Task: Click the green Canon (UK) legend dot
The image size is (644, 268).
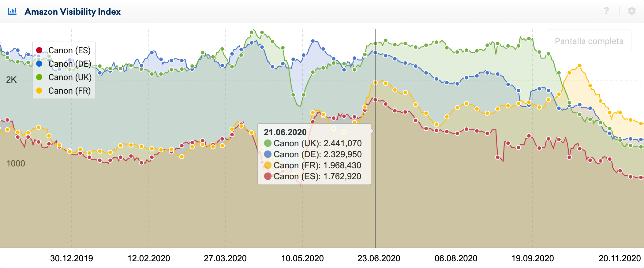Action: point(39,77)
